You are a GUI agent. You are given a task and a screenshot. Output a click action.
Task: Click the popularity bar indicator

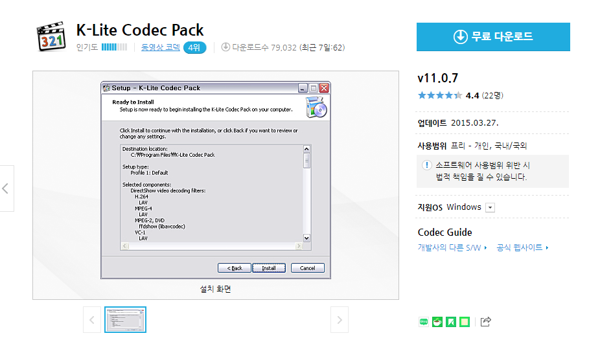[x=114, y=47]
